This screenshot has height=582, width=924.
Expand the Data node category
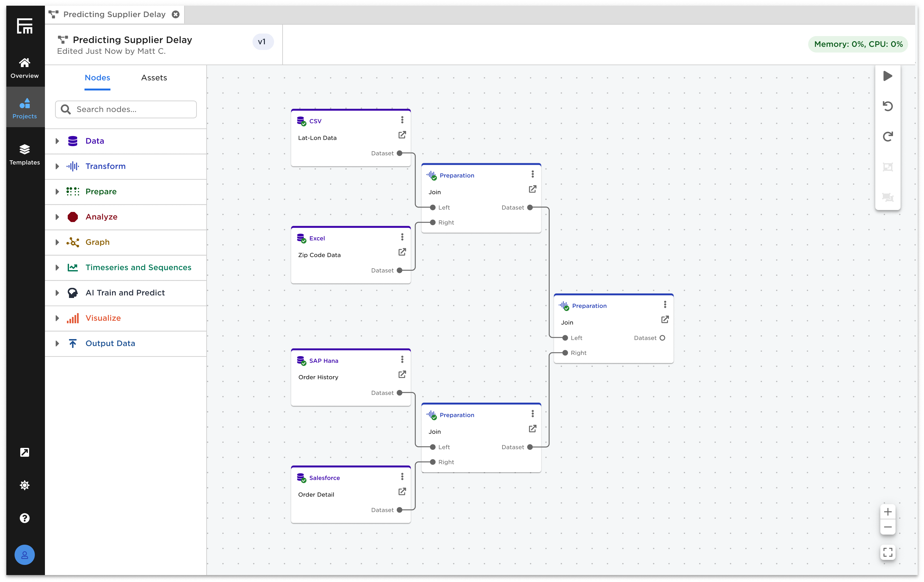click(57, 141)
